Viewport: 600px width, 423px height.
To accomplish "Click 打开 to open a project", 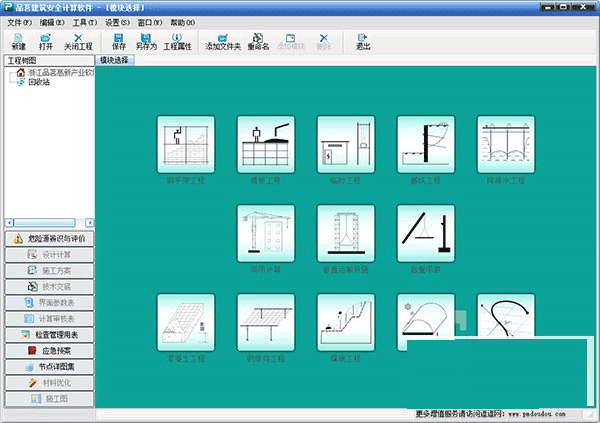I will [x=46, y=41].
